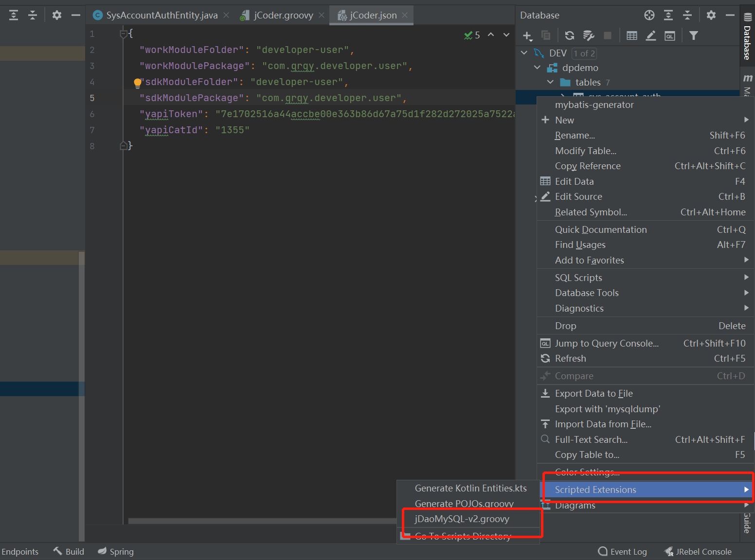Choose Export Data to File

pyautogui.click(x=646, y=393)
